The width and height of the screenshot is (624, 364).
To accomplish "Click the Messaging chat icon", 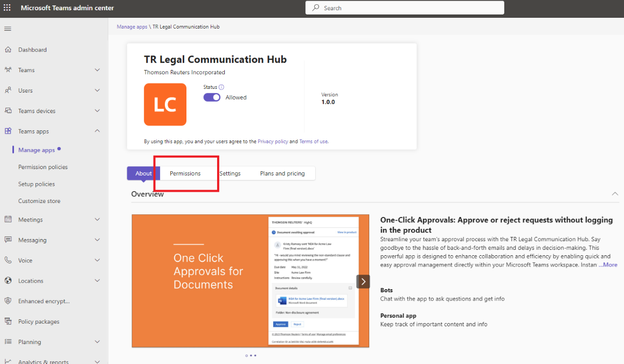I will (8, 240).
